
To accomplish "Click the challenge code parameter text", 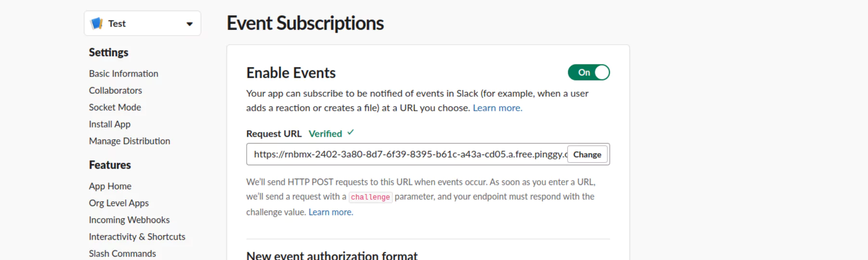I will pos(370,197).
